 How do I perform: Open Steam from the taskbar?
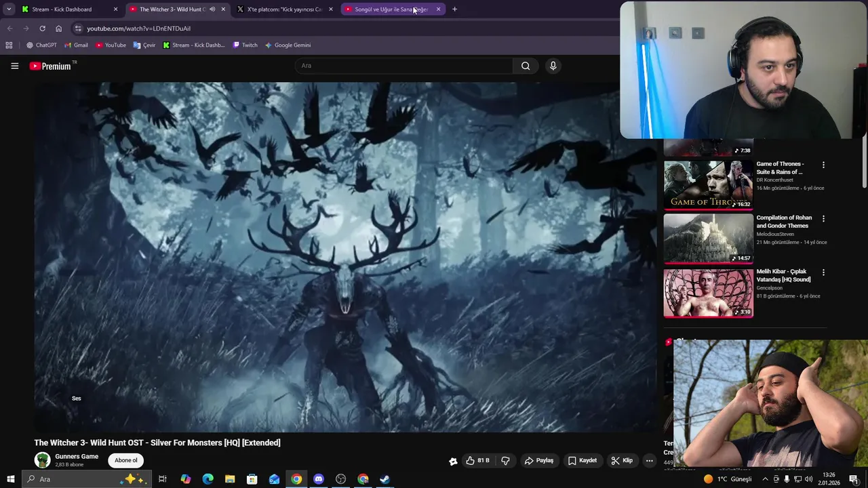(x=384, y=479)
